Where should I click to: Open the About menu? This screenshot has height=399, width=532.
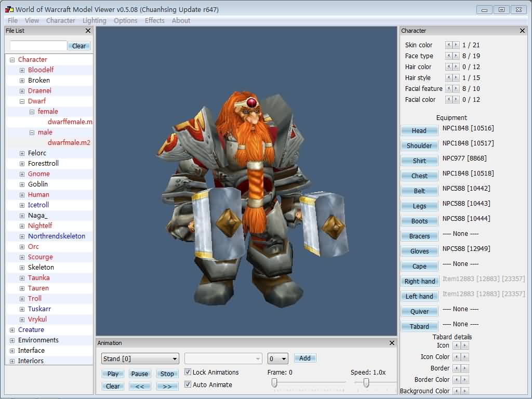(x=181, y=20)
